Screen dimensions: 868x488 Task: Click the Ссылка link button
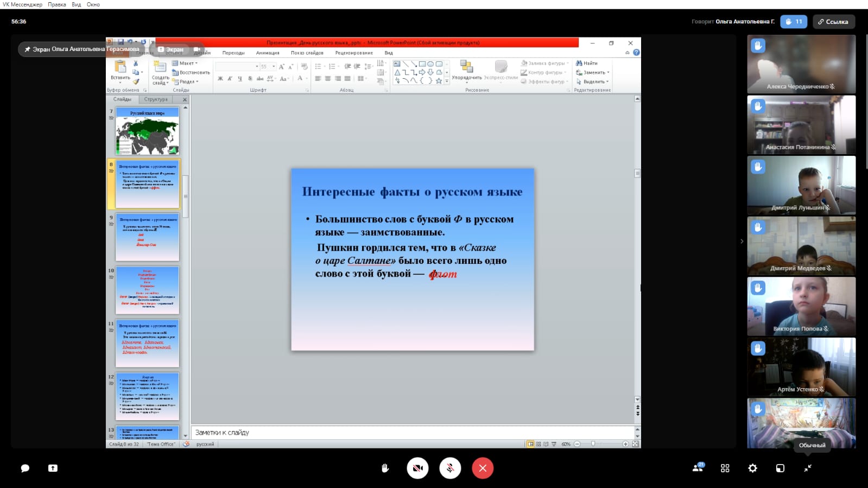point(833,22)
